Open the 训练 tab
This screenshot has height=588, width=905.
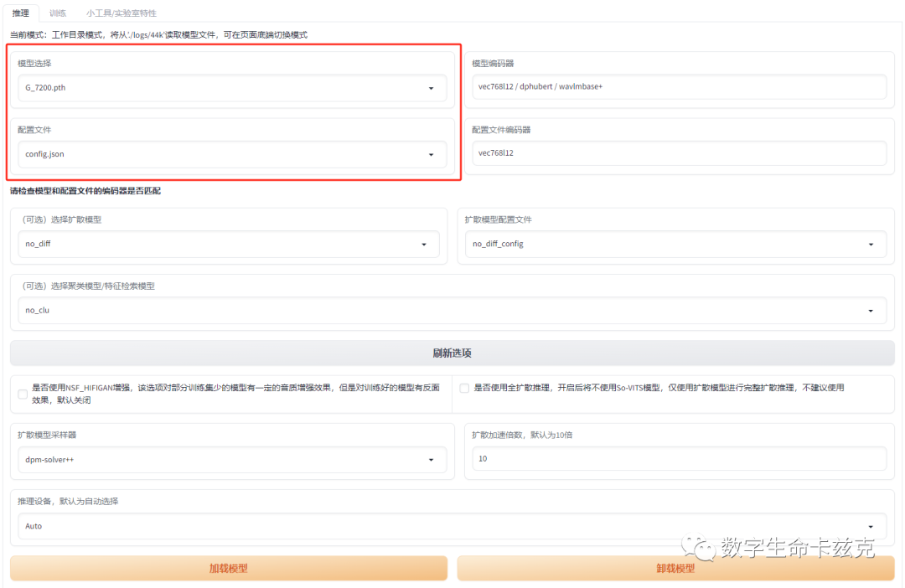click(58, 13)
